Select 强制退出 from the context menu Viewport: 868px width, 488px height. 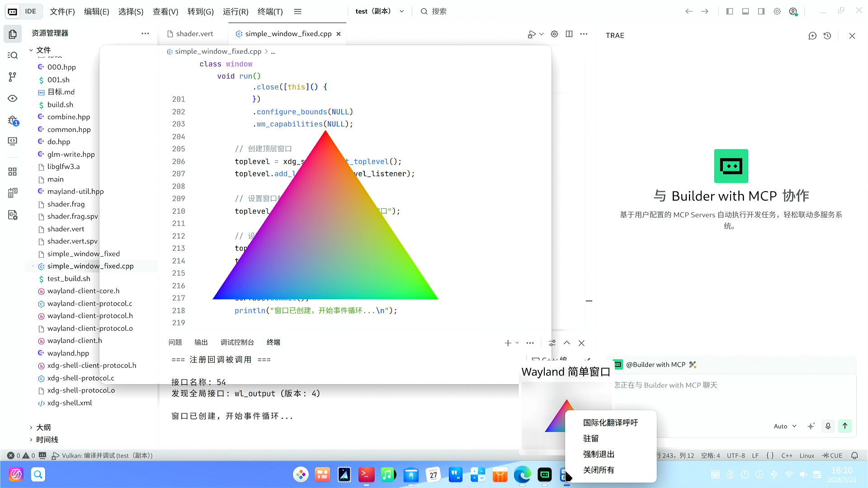pyautogui.click(x=598, y=454)
